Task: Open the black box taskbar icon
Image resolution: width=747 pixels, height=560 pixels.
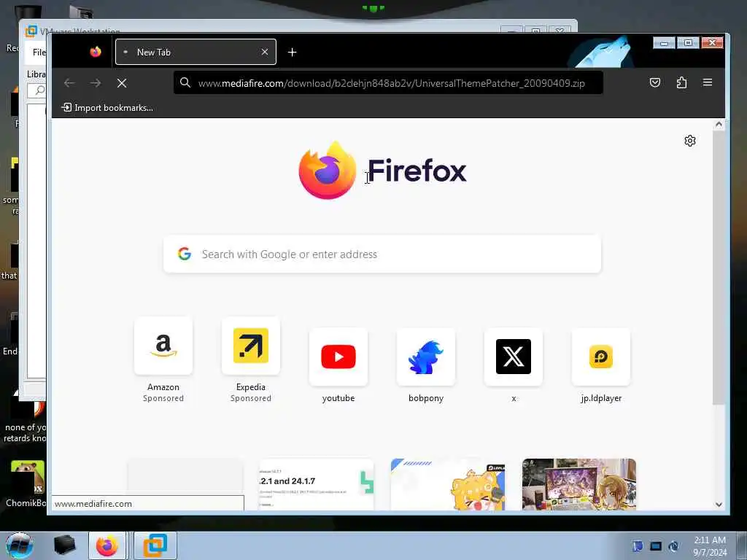Action: 64,545
